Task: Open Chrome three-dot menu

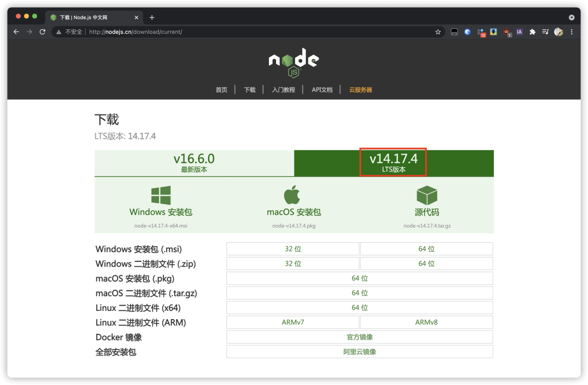Action: click(x=572, y=32)
